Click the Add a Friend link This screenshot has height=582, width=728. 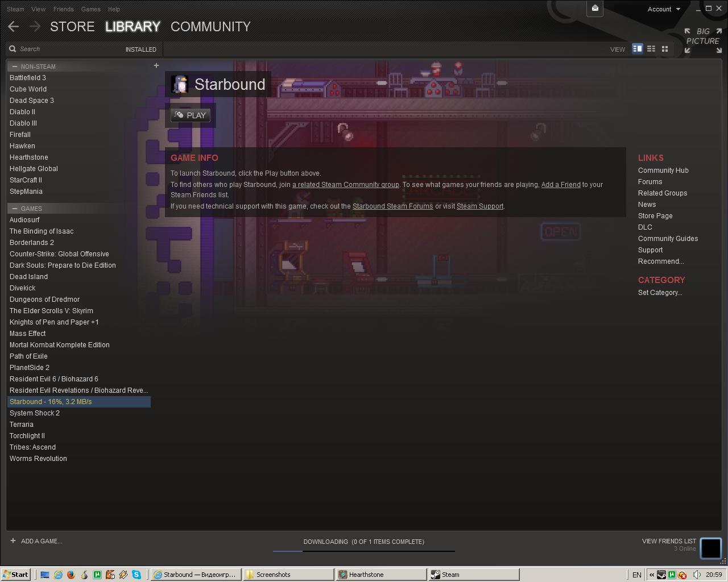click(x=561, y=185)
